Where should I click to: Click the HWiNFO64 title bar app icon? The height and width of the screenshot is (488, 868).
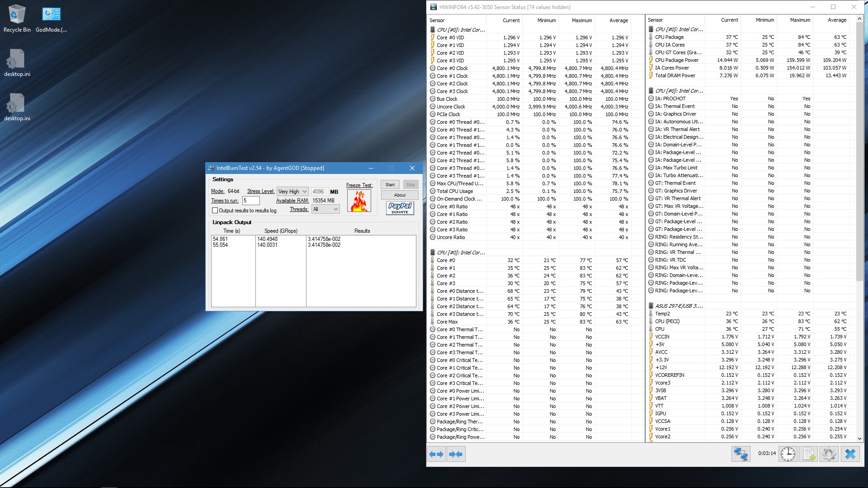click(x=434, y=7)
